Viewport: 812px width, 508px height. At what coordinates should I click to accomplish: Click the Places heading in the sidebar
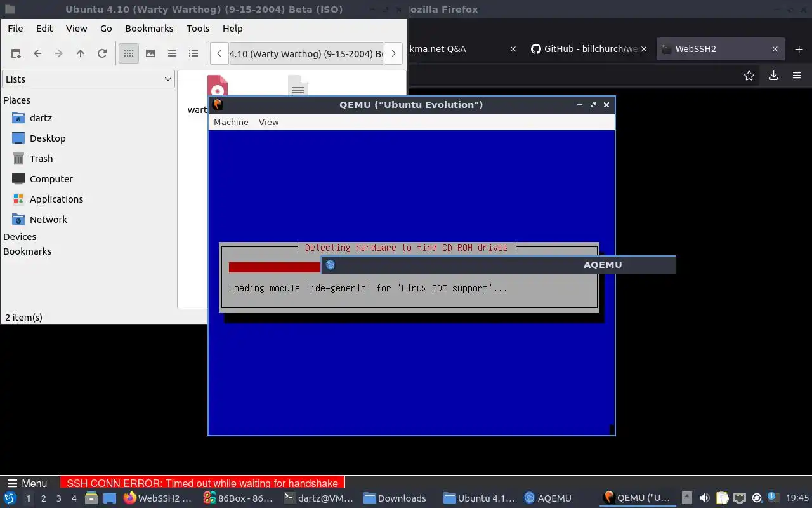(16, 100)
